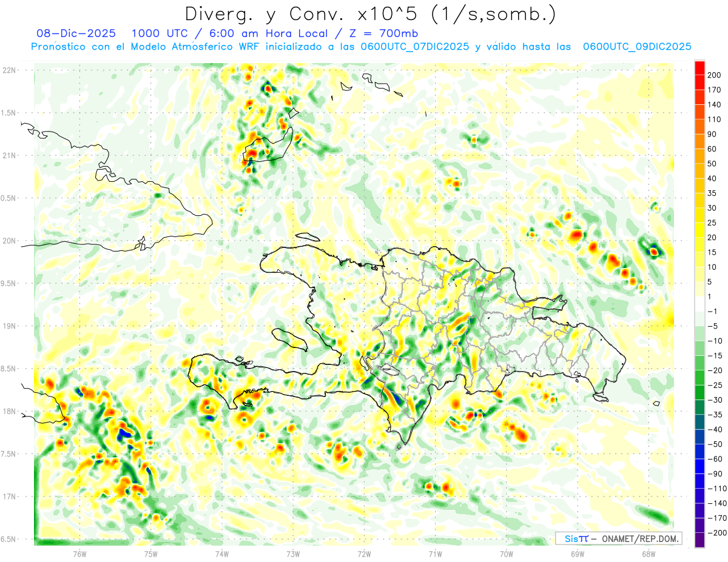This screenshot has width=728, height=562.
Task: Click the "21N" latitude label
Action: click(x=9, y=155)
